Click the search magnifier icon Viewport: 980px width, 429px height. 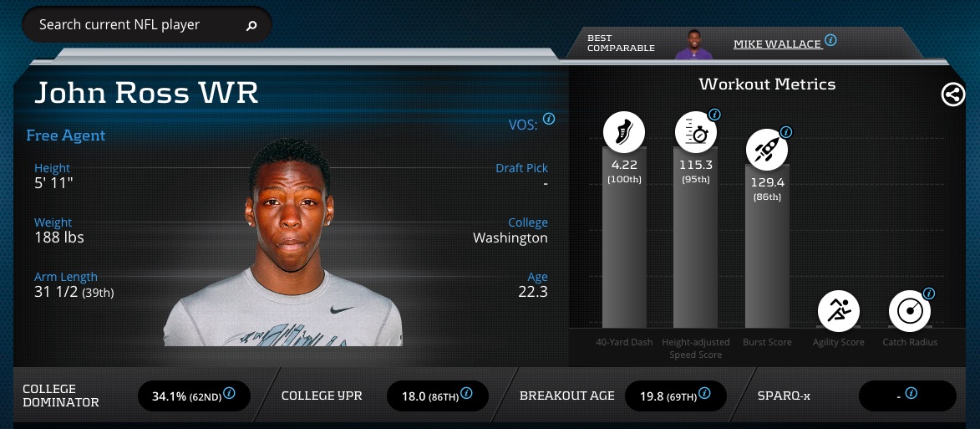tap(251, 26)
